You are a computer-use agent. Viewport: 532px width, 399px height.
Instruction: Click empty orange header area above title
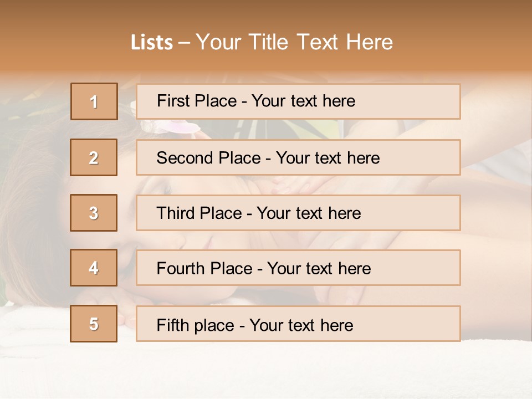(266, 14)
